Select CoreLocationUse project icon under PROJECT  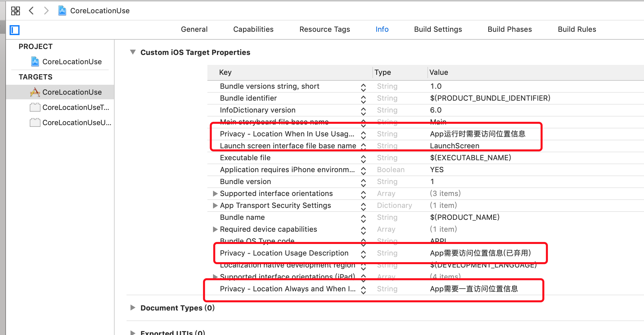35,62
